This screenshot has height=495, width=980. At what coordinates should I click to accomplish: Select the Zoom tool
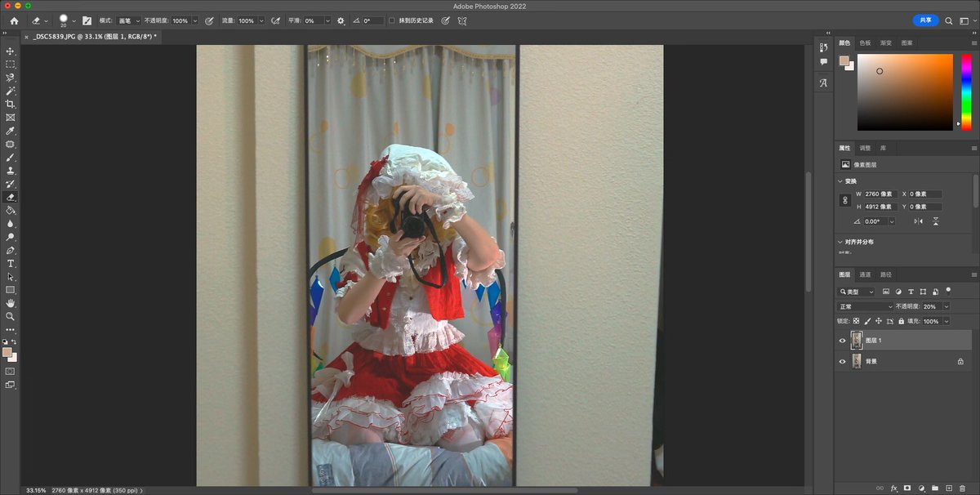pyautogui.click(x=11, y=316)
